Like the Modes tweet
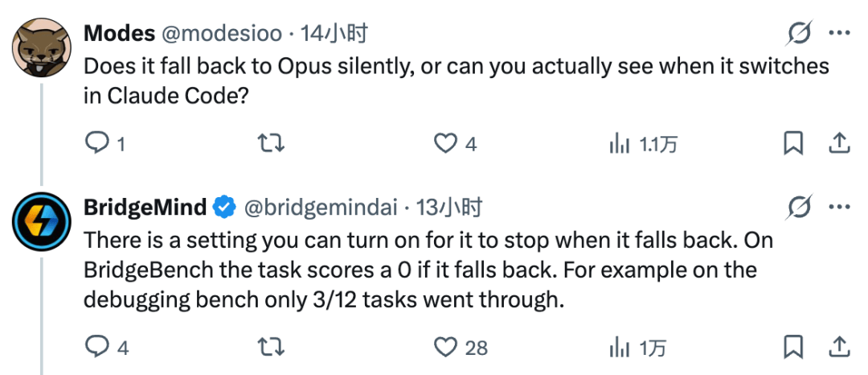 click(x=454, y=144)
